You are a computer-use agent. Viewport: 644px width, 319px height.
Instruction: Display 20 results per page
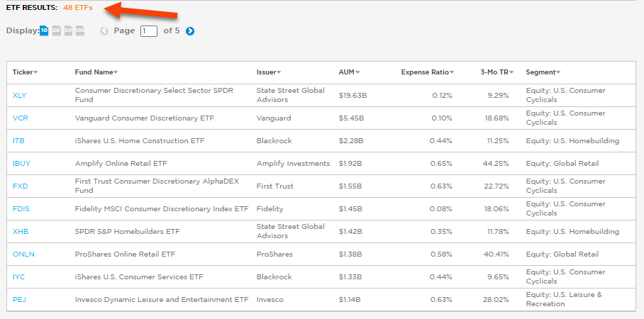coord(56,30)
